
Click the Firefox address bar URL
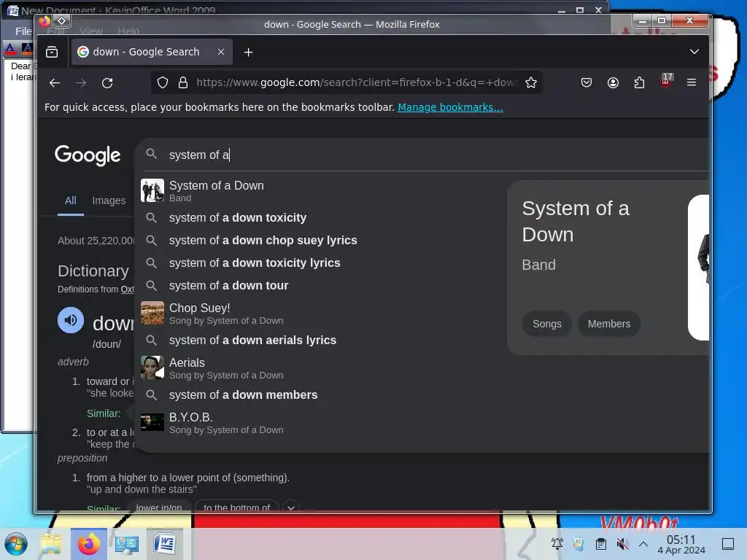pos(356,83)
